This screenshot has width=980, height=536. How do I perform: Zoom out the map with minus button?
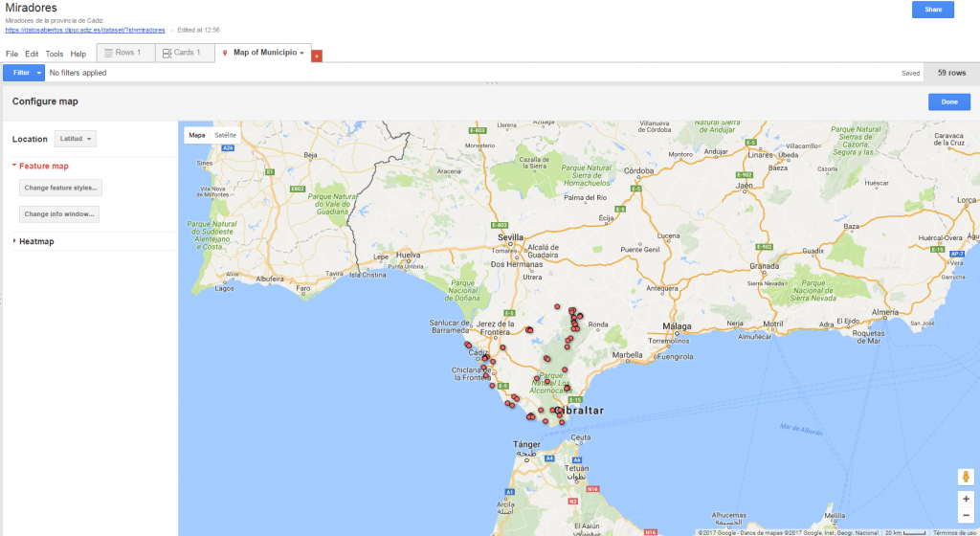pyautogui.click(x=966, y=515)
